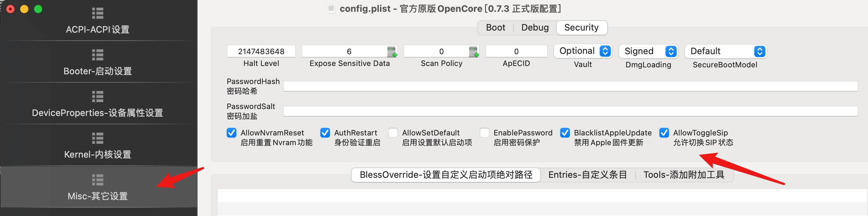868x216 pixels.
Task: Uncheck the AllowNvramReset checkbox
Action: coord(232,133)
